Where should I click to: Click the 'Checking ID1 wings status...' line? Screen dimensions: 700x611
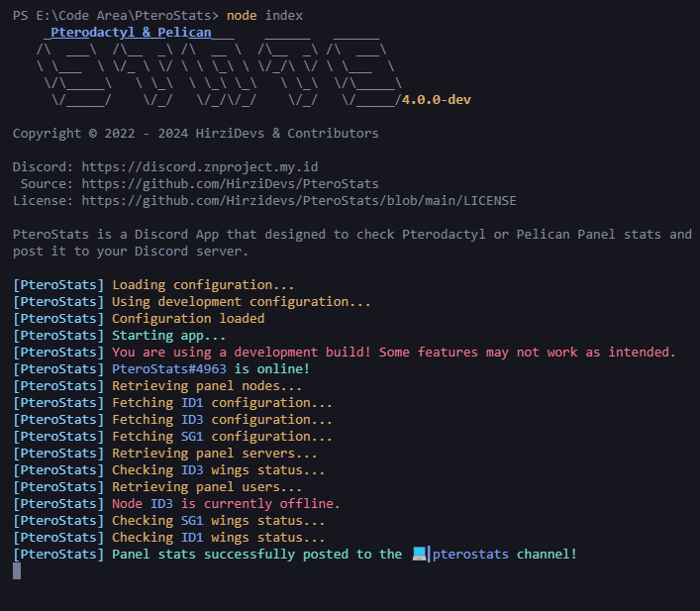click(x=218, y=537)
